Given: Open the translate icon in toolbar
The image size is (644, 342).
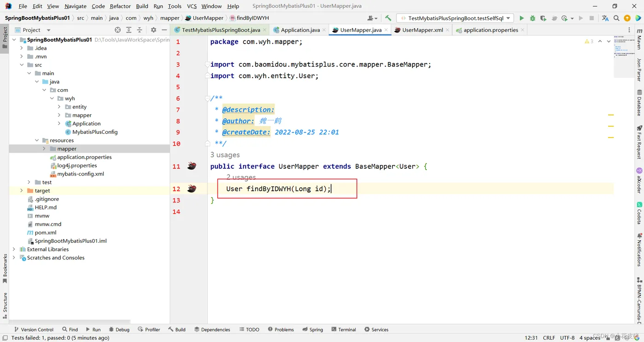Looking at the screenshot, I should [605, 18].
